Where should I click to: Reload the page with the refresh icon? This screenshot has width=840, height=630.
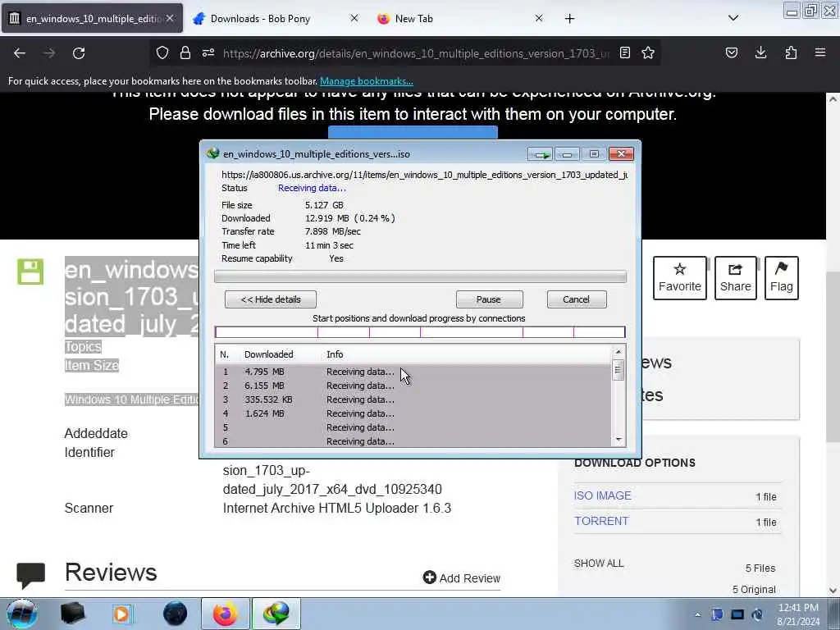pyautogui.click(x=79, y=53)
